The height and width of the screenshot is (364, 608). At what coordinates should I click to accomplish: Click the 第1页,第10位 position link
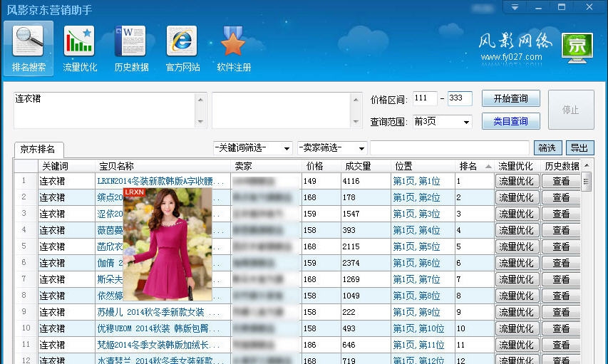click(x=418, y=328)
